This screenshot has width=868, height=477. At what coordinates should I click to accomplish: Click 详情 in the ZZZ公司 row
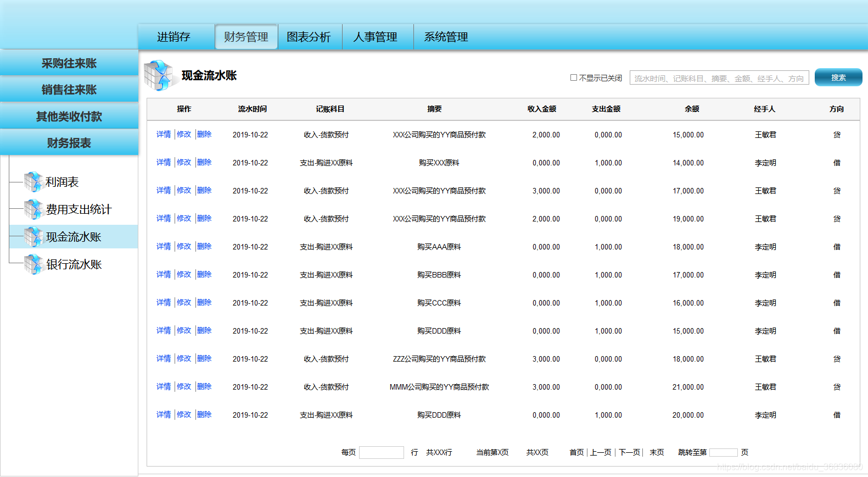tap(164, 358)
